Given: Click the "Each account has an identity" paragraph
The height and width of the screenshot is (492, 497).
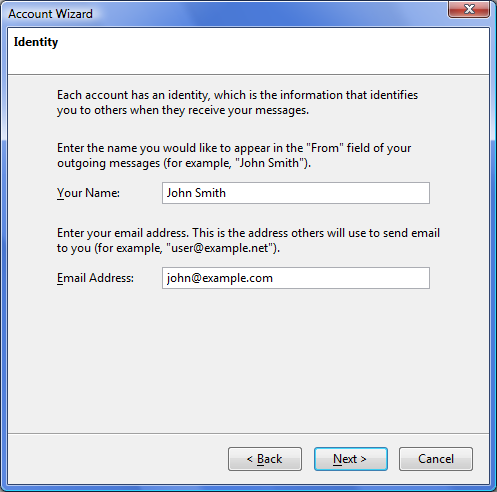Looking at the screenshot, I should click(237, 102).
